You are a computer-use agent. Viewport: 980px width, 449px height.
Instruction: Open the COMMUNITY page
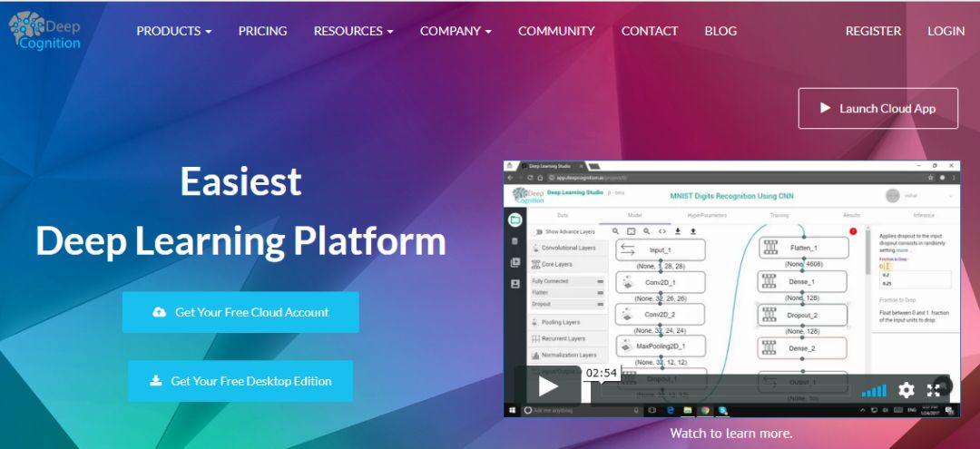(556, 31)
